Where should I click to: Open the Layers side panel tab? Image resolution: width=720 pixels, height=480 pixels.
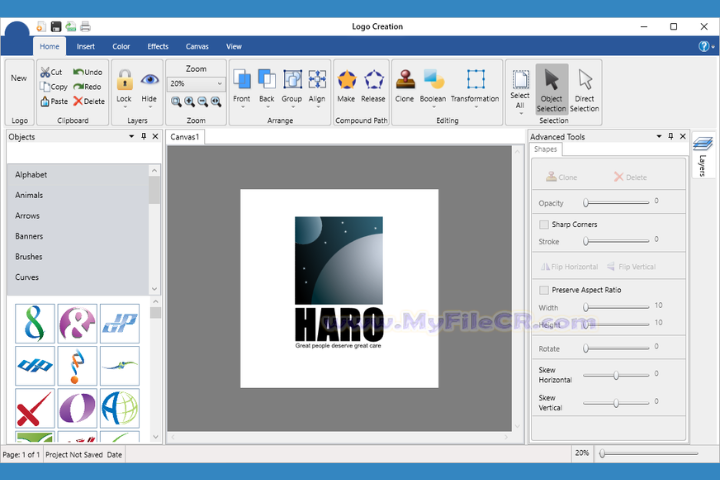703,155
